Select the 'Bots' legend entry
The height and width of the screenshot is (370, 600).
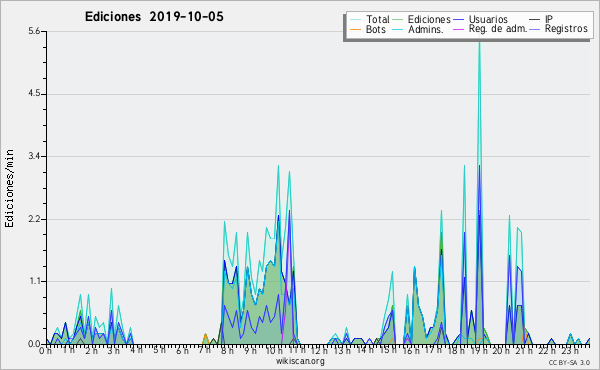point(368,29)
